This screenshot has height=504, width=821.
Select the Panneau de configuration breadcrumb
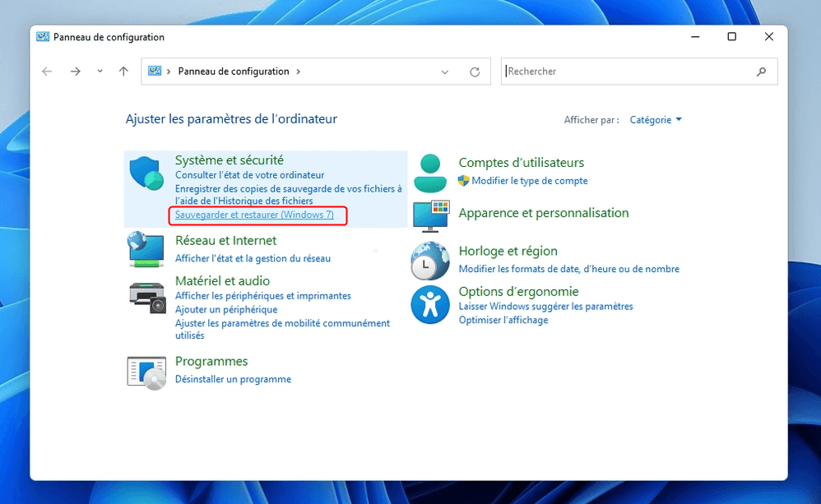coord(234,72)
